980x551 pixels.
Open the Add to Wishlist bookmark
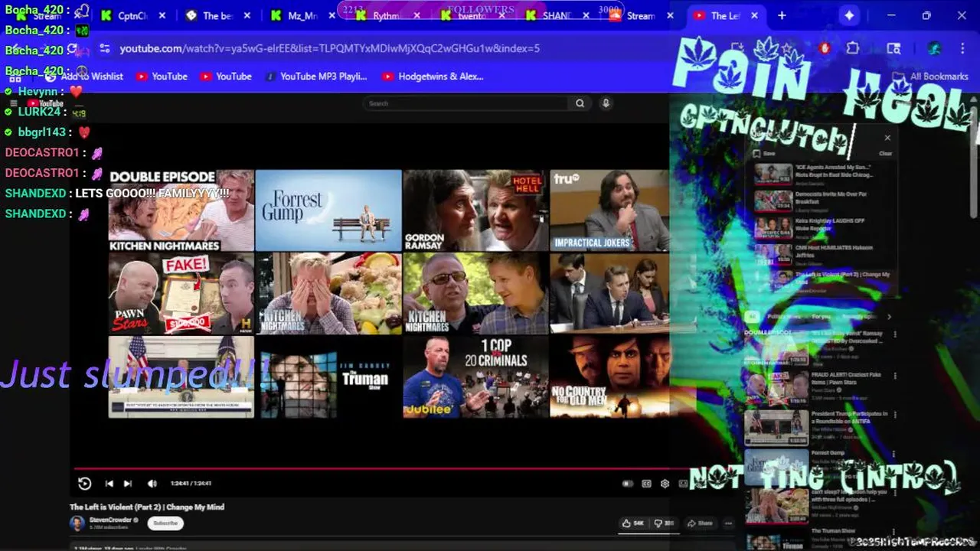coord(84,77)
